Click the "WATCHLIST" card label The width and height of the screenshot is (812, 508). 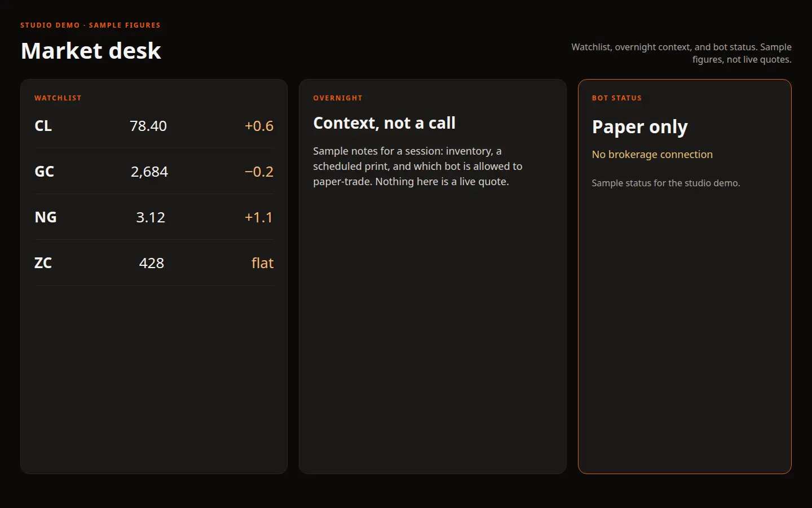click(x=58, y=98)
